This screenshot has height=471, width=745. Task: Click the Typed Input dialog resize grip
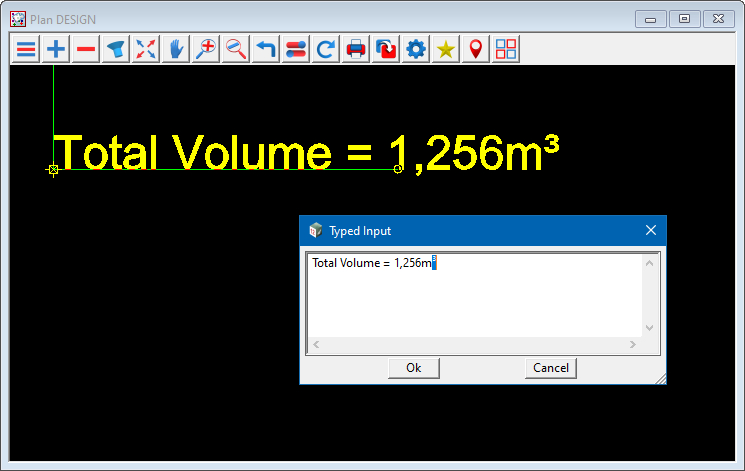pos(661,379)
